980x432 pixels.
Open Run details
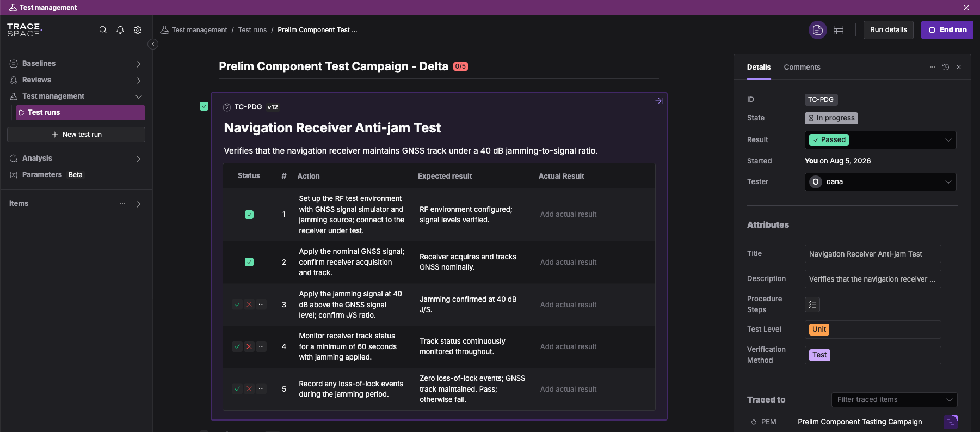point(889,30)
